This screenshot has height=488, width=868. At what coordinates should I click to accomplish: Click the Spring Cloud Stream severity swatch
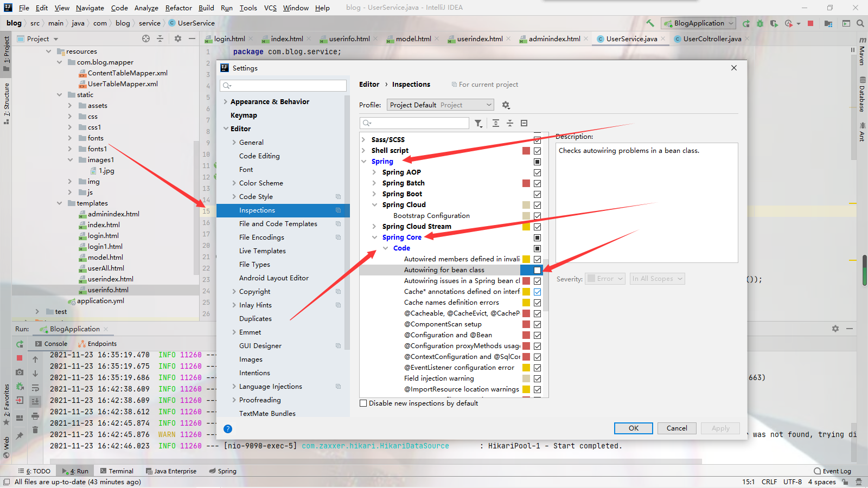[526, 227]
